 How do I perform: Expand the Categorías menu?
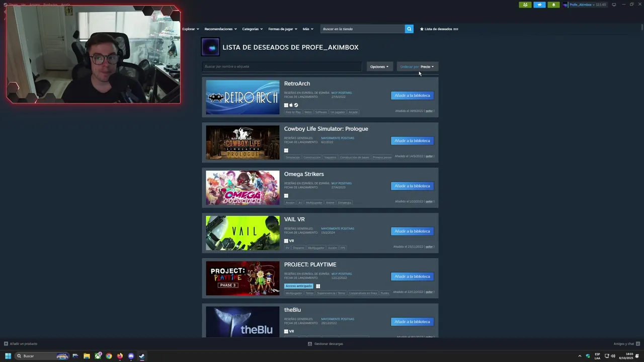pyautogui.click(x=252, y=29)
